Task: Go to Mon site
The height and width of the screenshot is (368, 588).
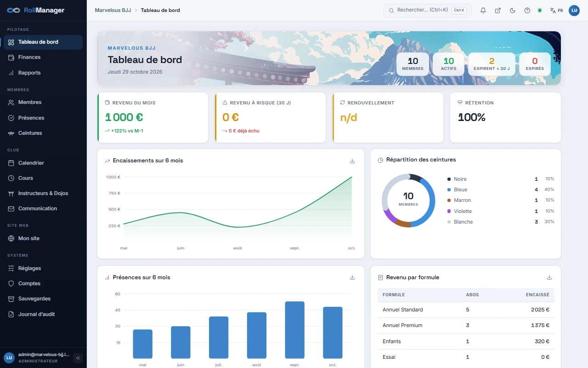Action: click(43, 238)
